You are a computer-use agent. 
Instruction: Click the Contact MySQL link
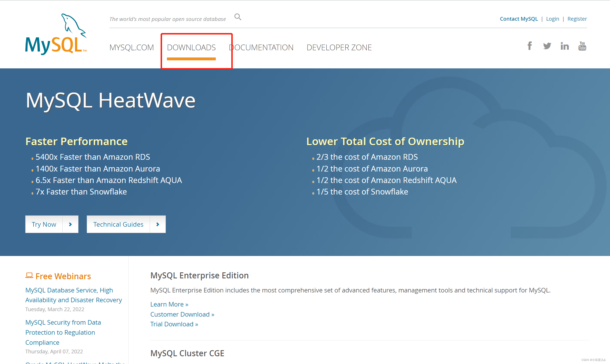[x=519, y=19]
